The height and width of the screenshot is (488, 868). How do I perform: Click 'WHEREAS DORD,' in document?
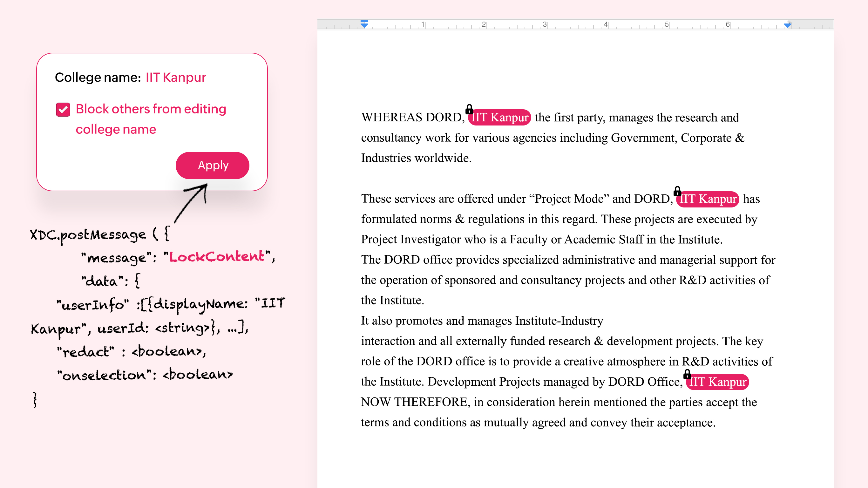point(413,117)
